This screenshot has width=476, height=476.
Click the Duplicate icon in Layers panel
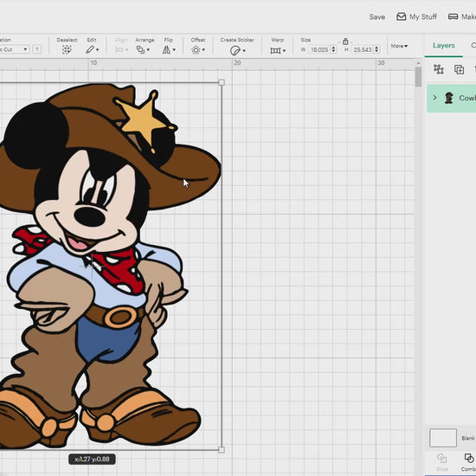click(459, 69)
